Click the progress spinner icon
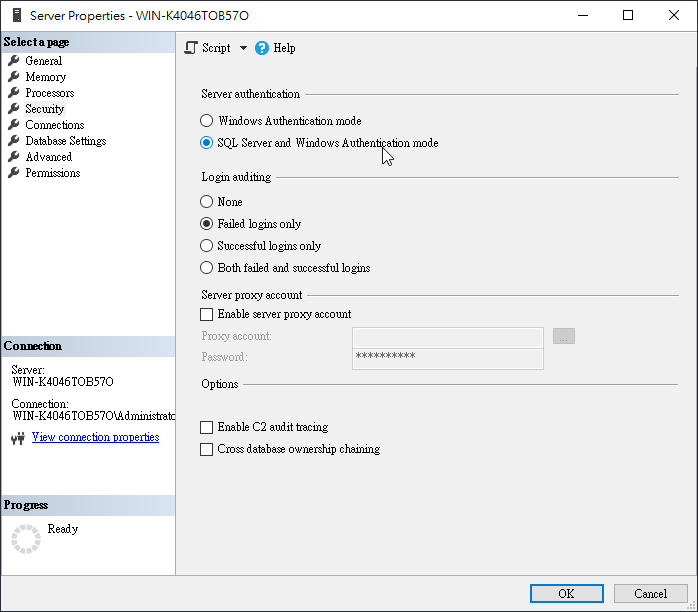This screenshot has height=612, width=698. tap(26, 539)
